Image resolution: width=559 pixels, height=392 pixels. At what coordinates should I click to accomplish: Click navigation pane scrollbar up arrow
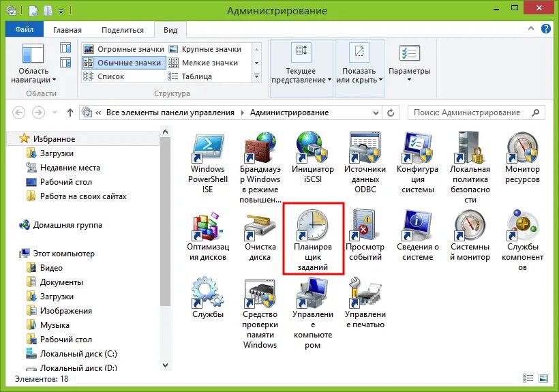[165, 132]
